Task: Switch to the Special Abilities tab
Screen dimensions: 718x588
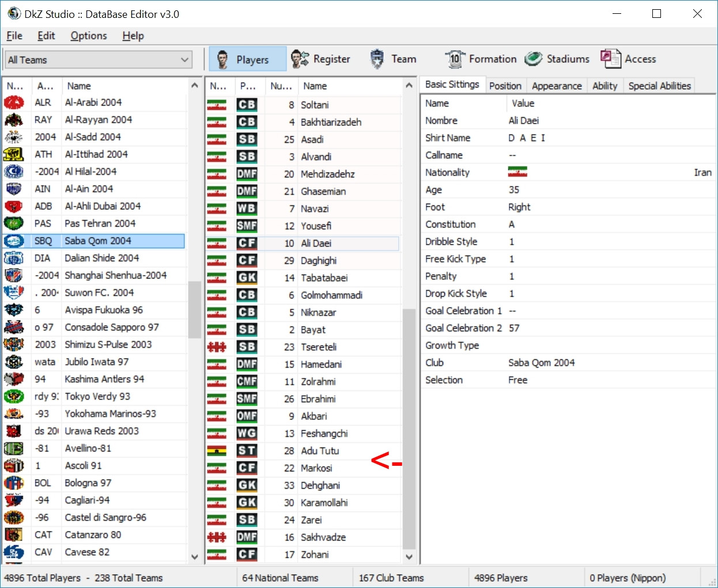Action: 659,86
